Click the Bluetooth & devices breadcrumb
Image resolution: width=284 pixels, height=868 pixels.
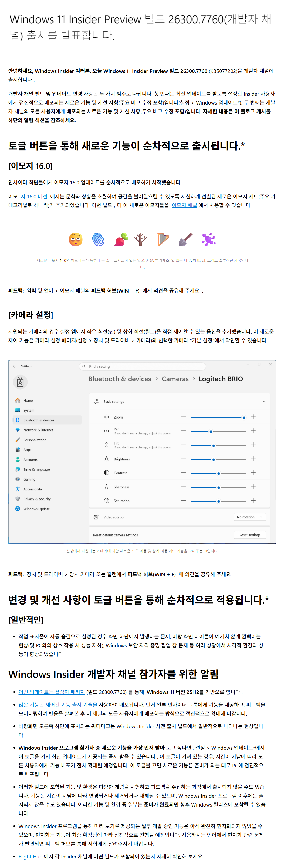119,379
